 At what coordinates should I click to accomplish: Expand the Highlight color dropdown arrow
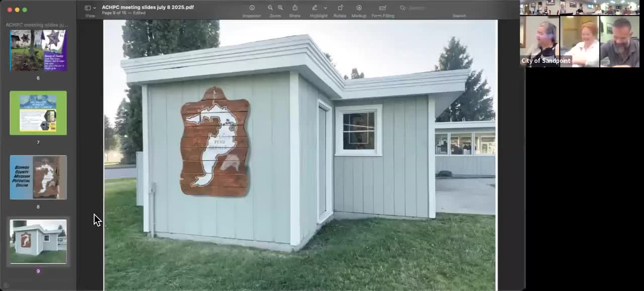click(x=325, y=8)
